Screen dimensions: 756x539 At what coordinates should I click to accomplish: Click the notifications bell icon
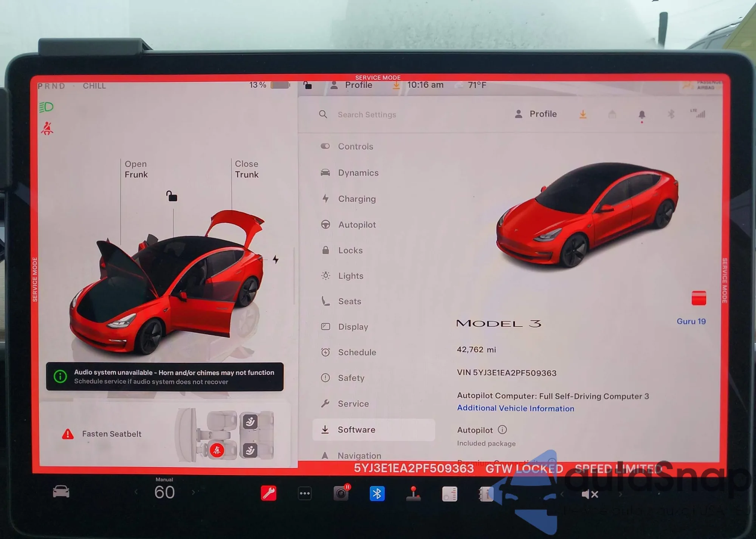click(x=641, y=114)
